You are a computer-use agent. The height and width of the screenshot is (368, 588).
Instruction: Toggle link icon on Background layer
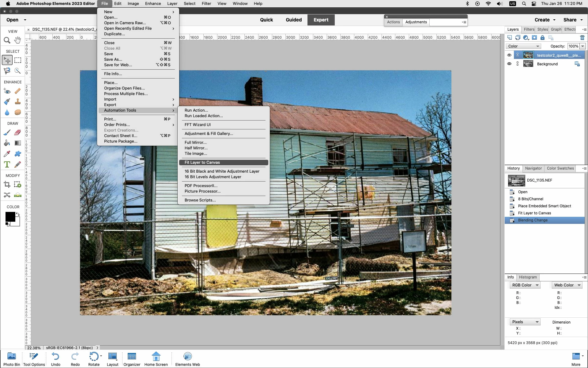coord(518,64)
